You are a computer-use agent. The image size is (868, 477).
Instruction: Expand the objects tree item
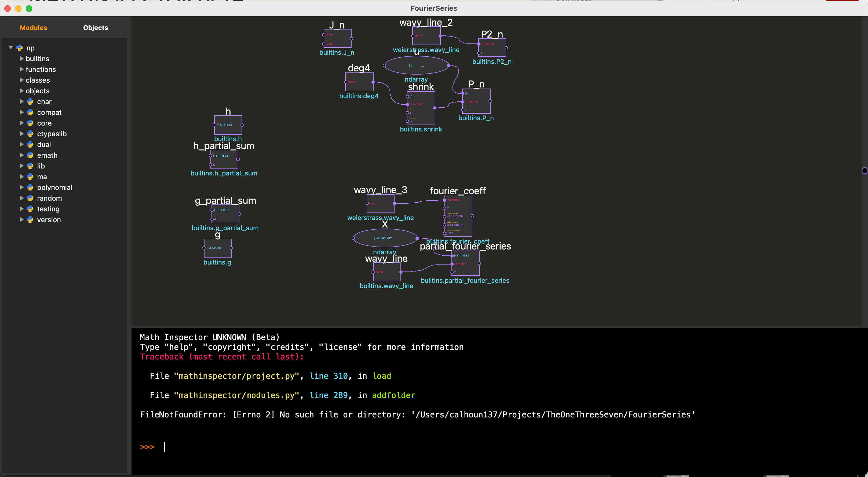click(x=21, y=91)
